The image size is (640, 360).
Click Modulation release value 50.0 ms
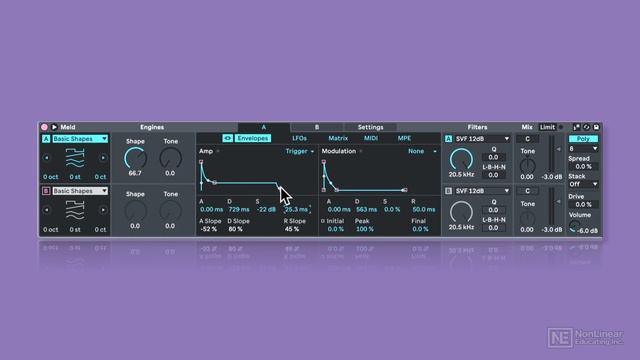pos(423,209)
